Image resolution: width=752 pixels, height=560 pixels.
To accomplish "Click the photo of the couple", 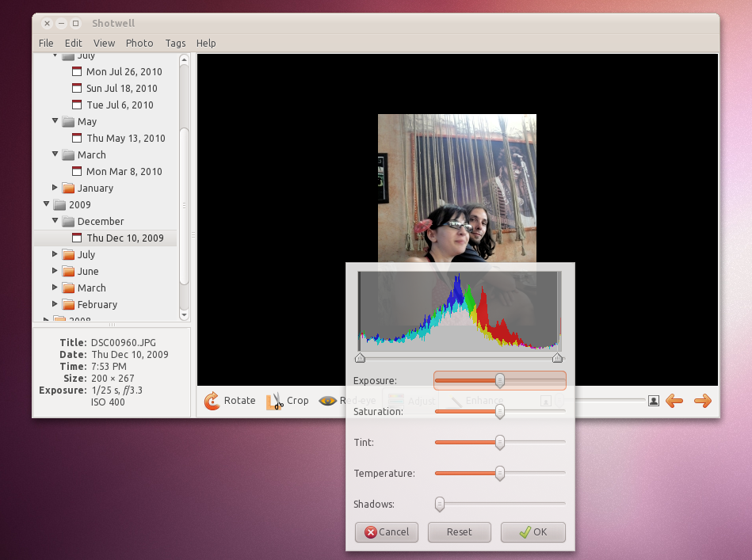I will tap(457, 188).
